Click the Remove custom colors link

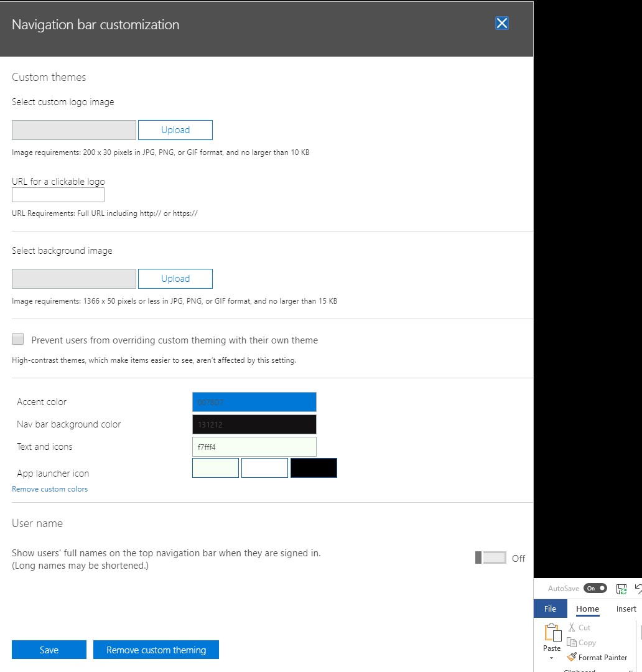coord(50,489)
